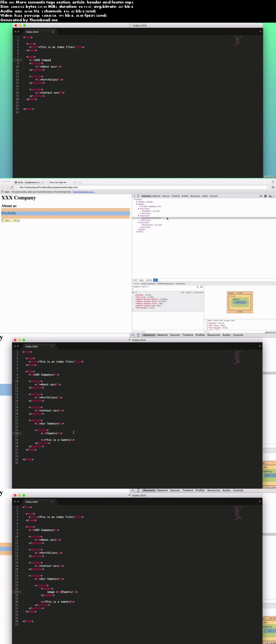Close the JS Bin browser tab
This screenshot has height=644, width=276.
pos(43,182)
